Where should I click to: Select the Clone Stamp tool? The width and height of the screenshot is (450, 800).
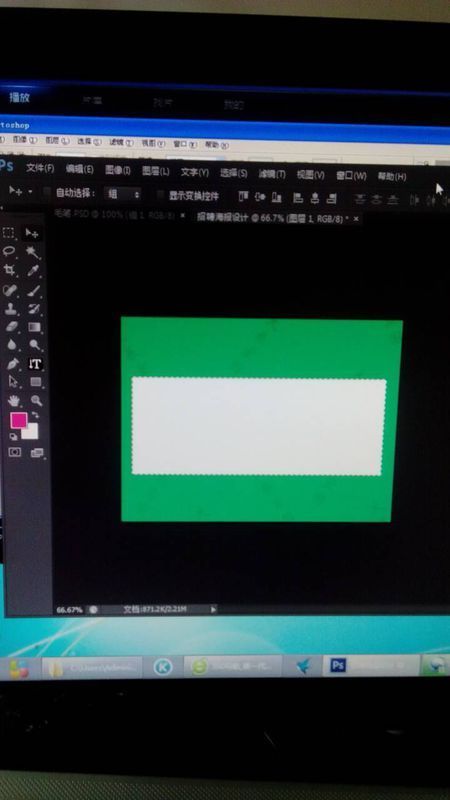[10, 308]
